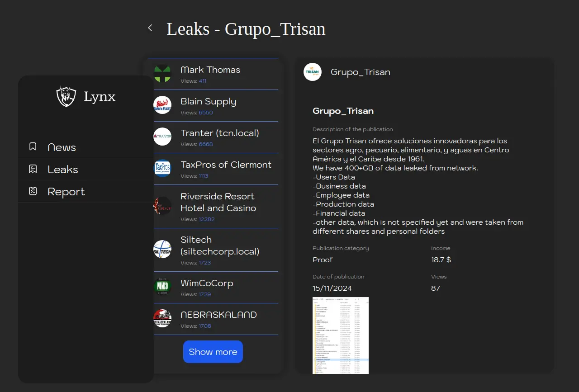579x392 pixels.
Task: Open the Mark Thomas logo icon
Action: [162, 74]
